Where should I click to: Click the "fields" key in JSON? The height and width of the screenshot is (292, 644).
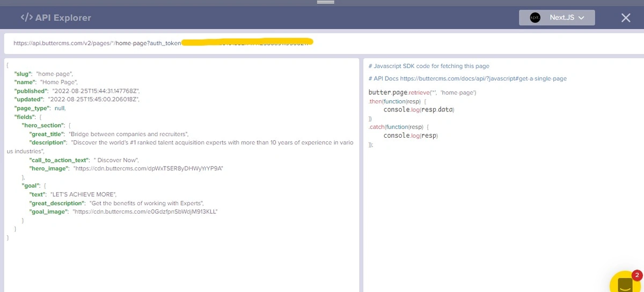[25, 116]
